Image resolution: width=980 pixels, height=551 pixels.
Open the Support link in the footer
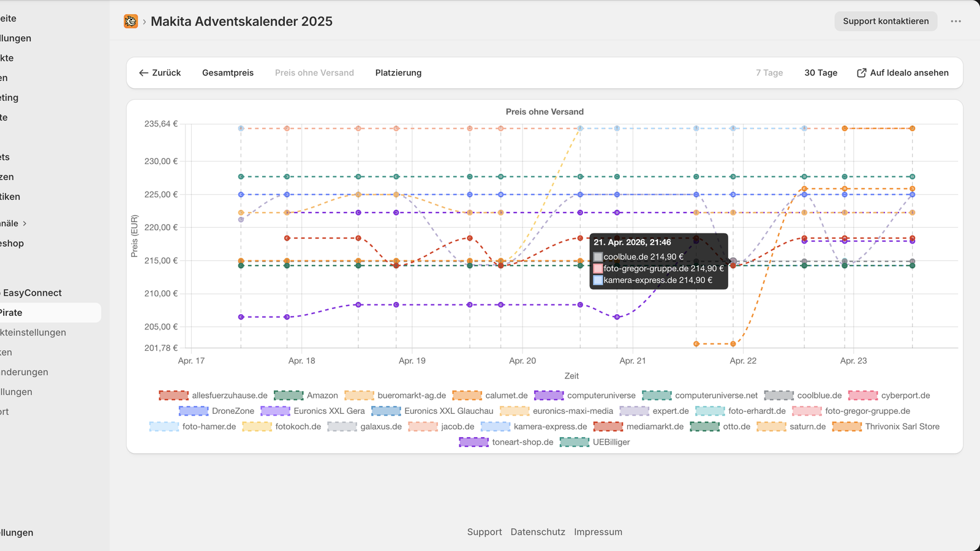484,532
